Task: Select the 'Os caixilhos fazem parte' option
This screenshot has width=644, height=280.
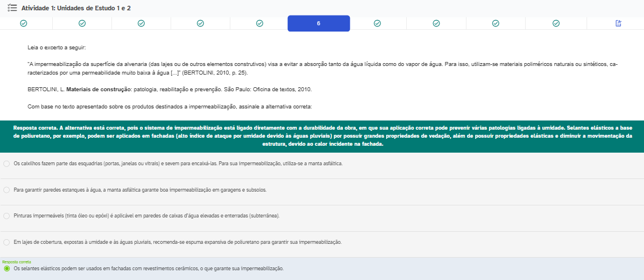Action: click(x=6, y=164)
